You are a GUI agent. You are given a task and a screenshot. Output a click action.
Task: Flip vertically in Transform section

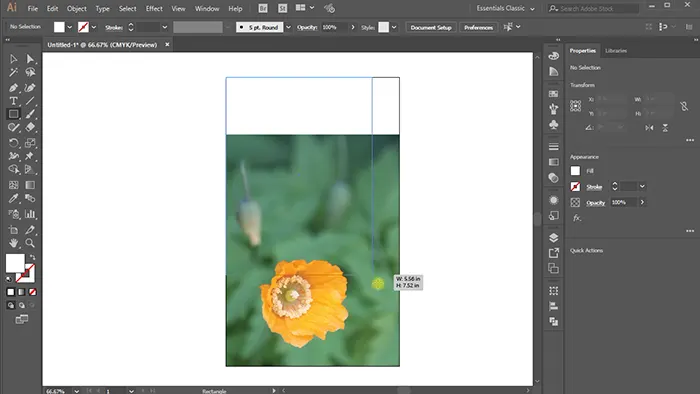[x=665, y=128]
